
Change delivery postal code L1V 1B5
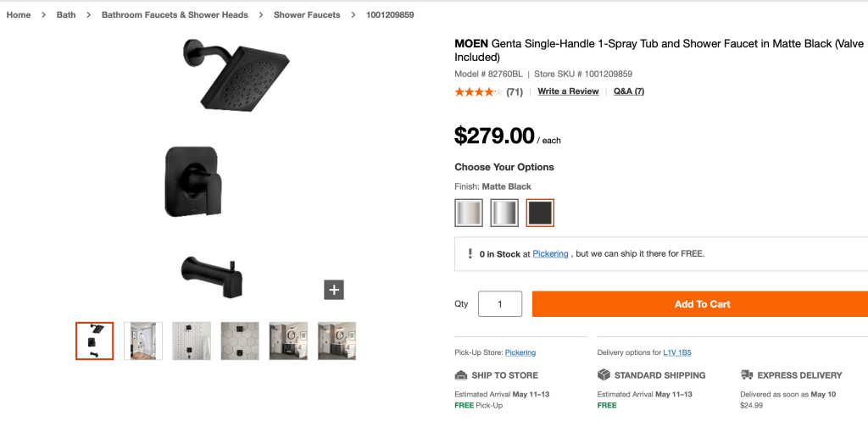[x=677, y=352]
